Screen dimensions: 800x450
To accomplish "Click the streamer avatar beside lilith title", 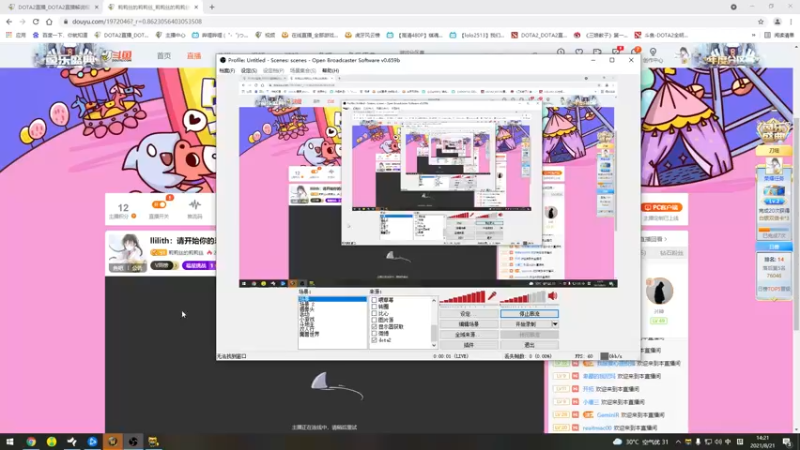I will click(x=127, y=253).
